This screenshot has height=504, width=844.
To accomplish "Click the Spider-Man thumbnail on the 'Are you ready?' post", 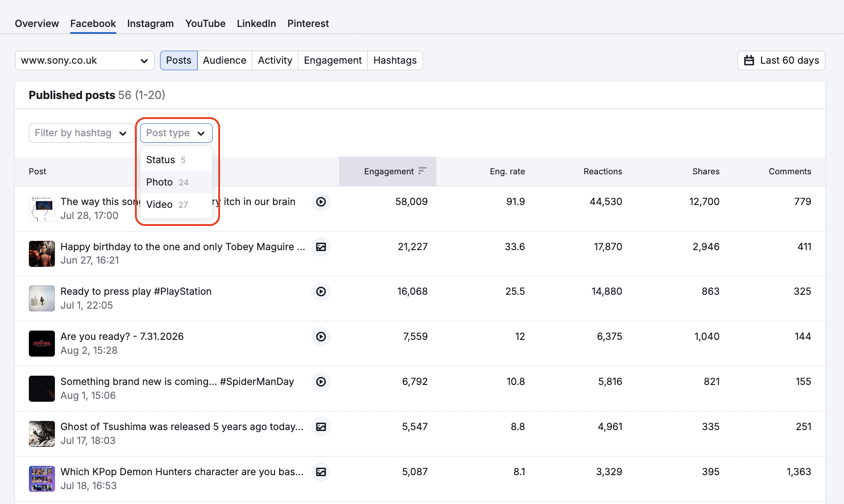I will (41, 344).
